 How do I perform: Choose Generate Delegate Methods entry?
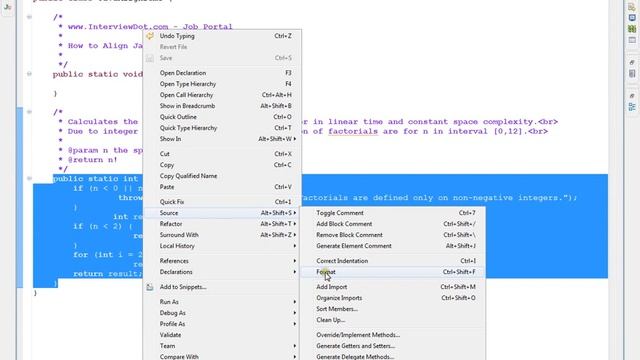(393, 356)
